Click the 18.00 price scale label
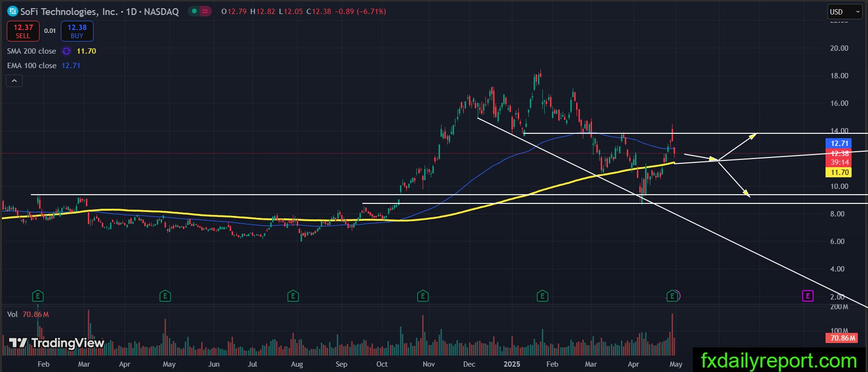The height and width of the screenshot is (372, 868). (x=839, y=76)
